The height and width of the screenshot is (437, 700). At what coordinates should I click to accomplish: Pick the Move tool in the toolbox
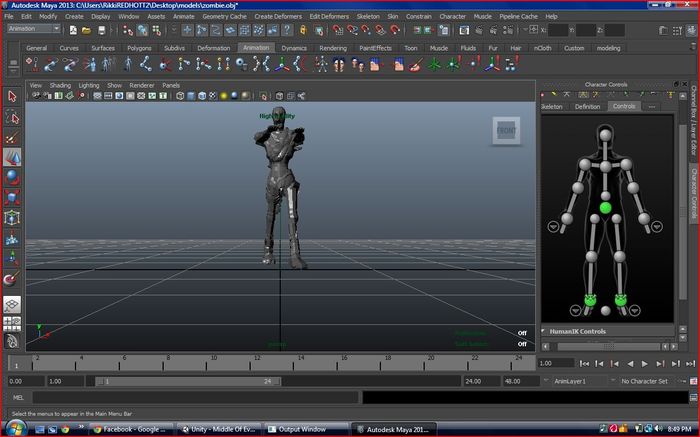coord(12,158)
